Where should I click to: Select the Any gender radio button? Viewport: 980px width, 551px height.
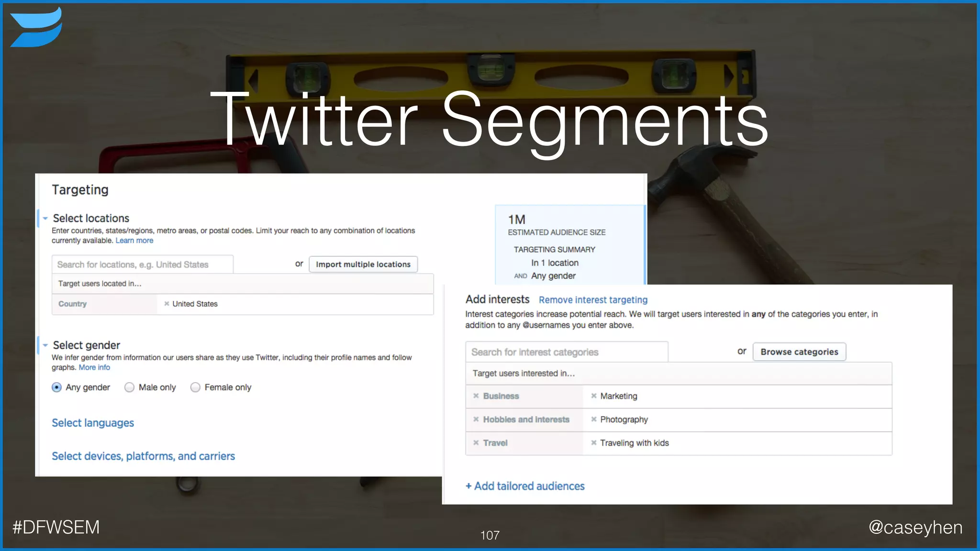pos(56,387)
